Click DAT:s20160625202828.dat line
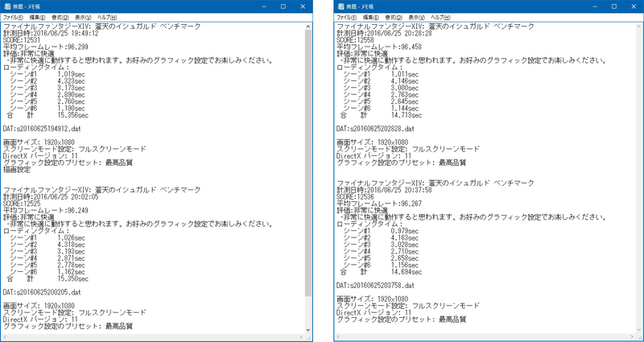Viewport: 644px width, 342px height. 375,129
